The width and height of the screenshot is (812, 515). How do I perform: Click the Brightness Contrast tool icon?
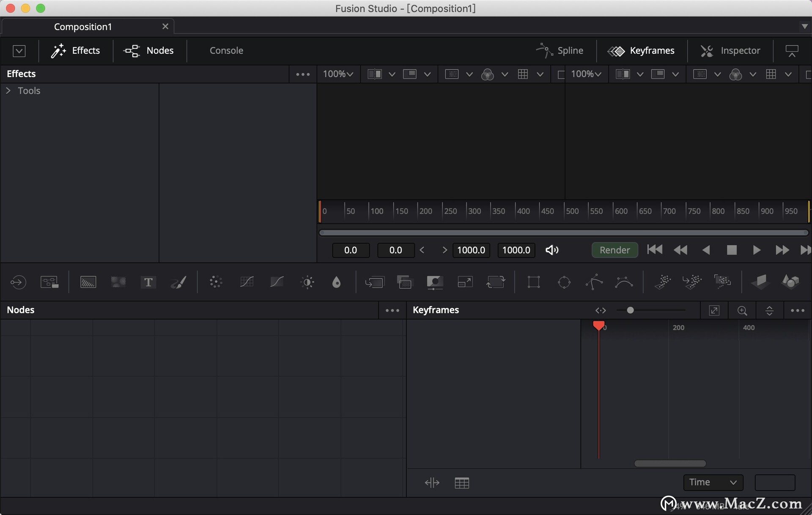307,282
